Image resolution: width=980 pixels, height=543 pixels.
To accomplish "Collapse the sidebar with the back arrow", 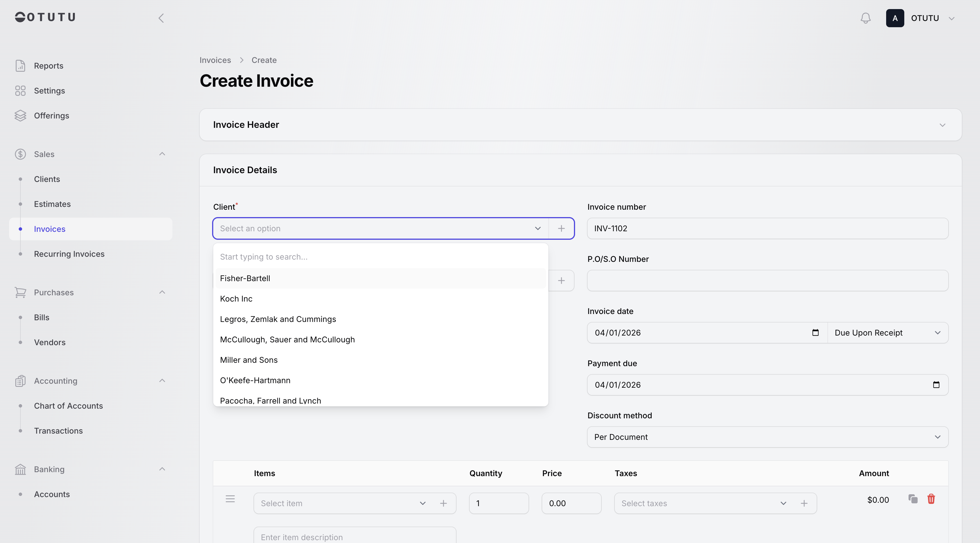I will (161, 18).
